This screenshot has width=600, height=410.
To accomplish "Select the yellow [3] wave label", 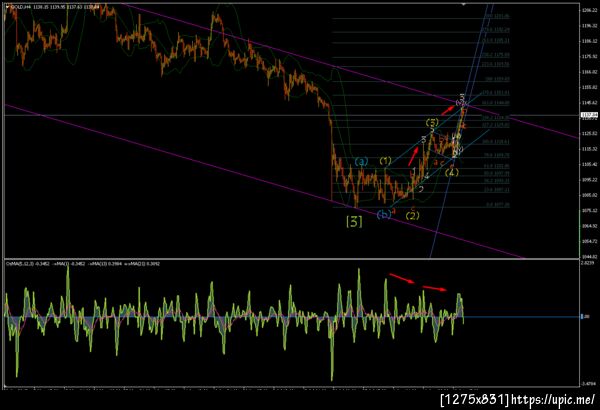I will pos(354,221).
